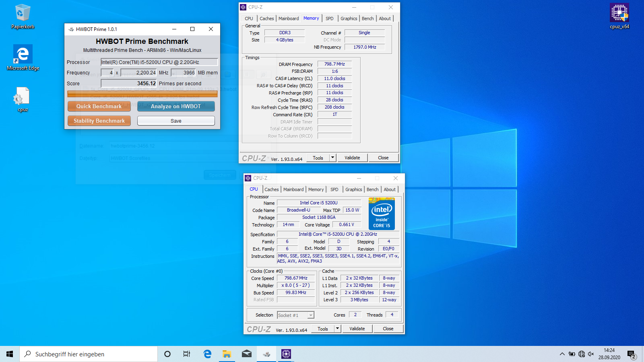Click Core Voltage 0.661 V value
644x362 pixels.
(x=346, y=224)
